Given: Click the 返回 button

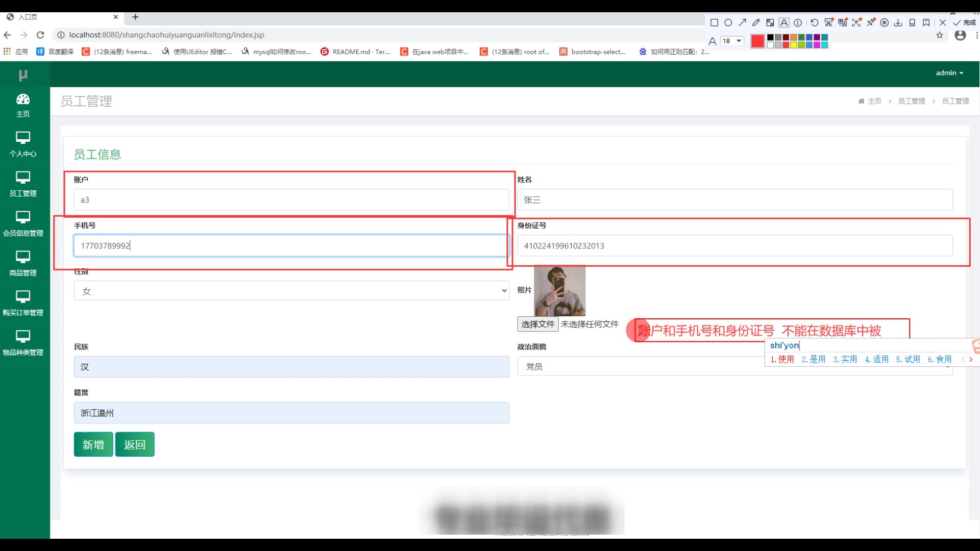Looking at the screenshot, I should [135, 444].
